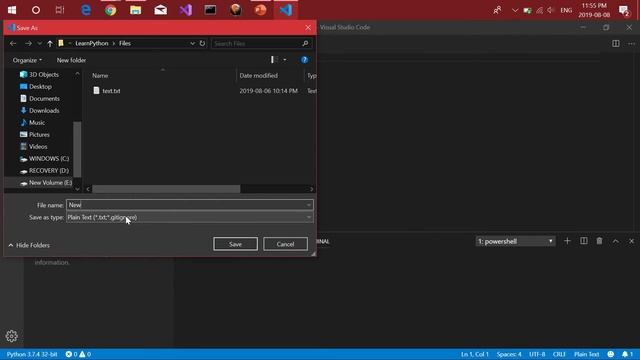
Task: Click the feedback smiley icon
Action: pos(611,354)
